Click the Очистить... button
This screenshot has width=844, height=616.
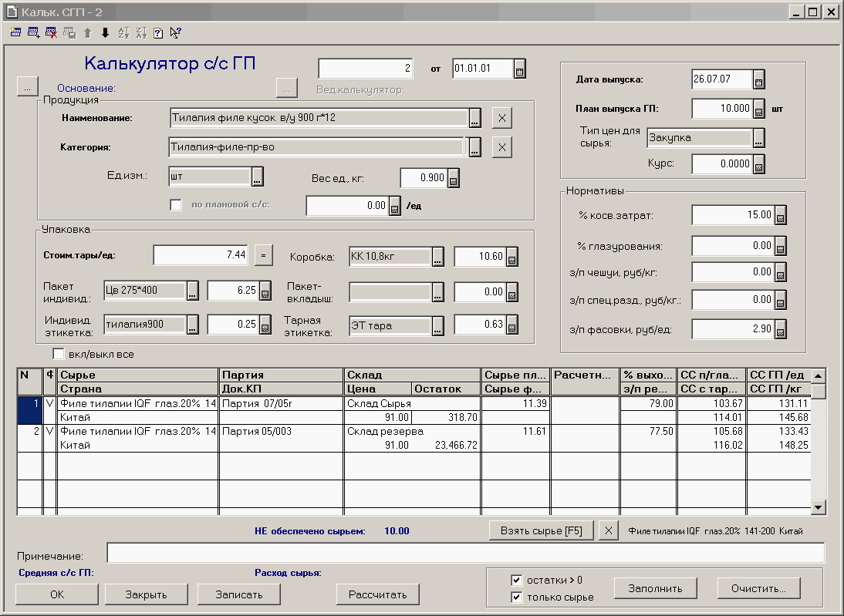[x=758, y=588]
